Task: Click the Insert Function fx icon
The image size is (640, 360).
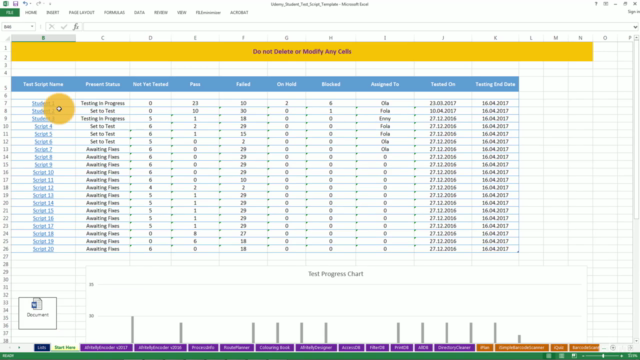Action: pyautogui.click(x=76, y=27)
